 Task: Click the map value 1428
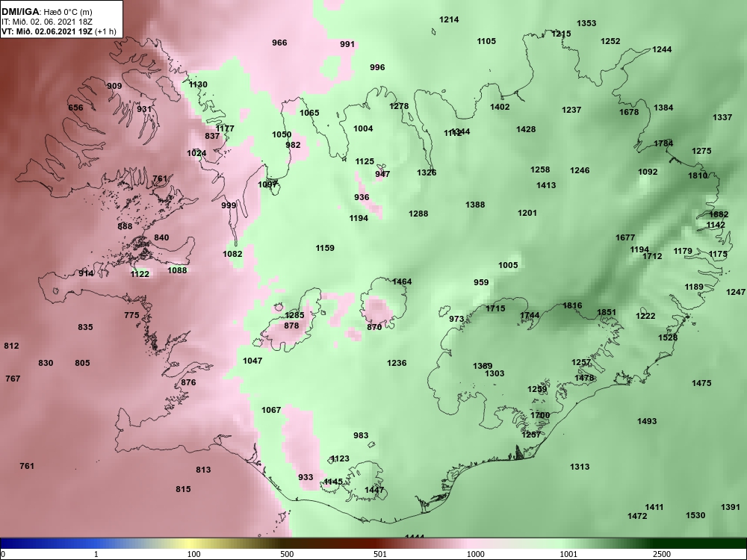tap(525, 129)
